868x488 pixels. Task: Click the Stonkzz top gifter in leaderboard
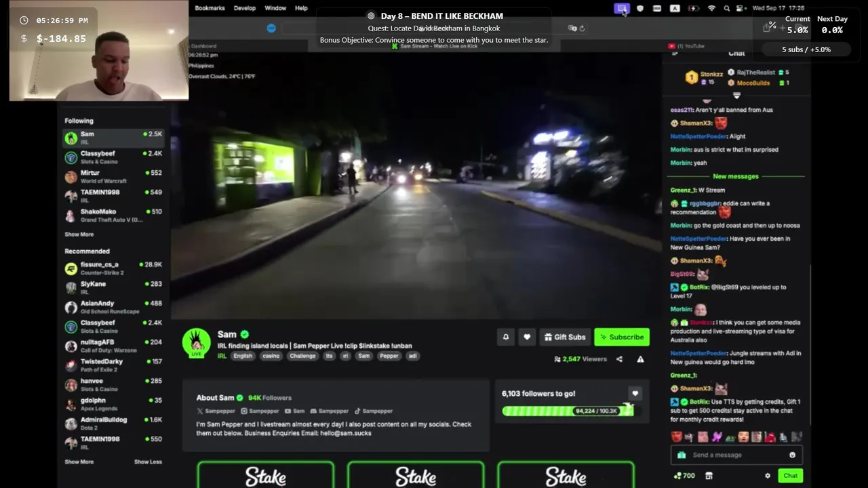704,78
